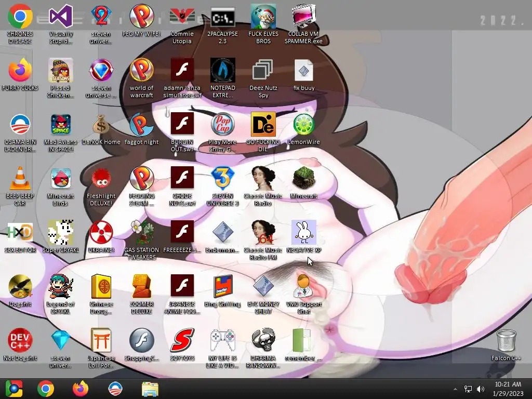Open the Super CRYAKL pixel icon
The height and width of the screenshot is (399, 532).
(x=61, y=232)
